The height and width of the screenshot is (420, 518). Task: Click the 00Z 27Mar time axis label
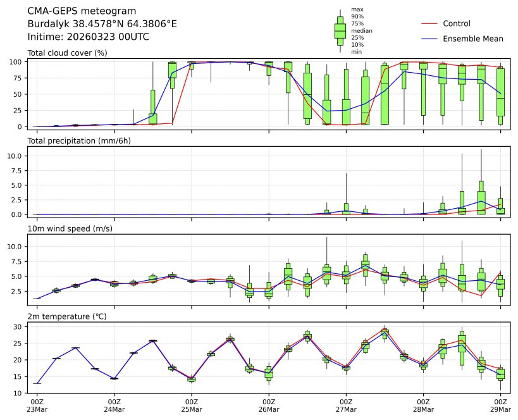346,405
